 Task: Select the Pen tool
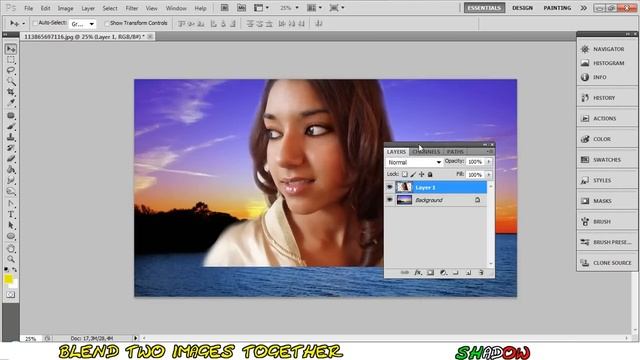11,204
